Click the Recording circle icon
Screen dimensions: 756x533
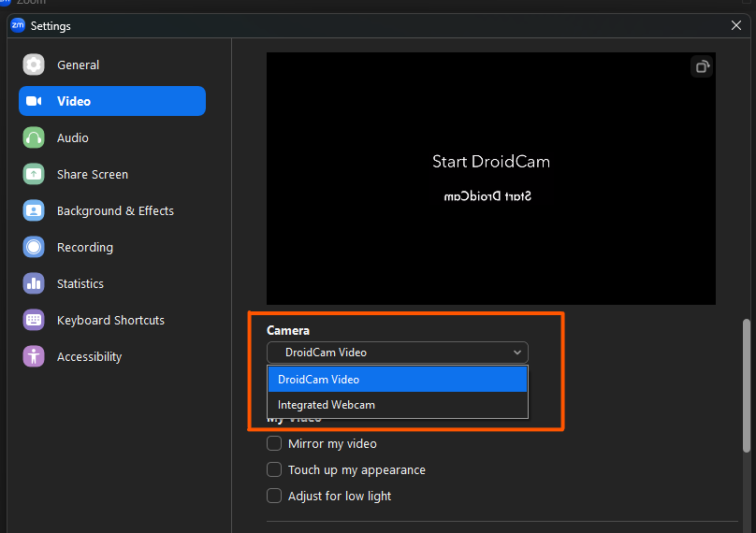click(x=34, y=247)
